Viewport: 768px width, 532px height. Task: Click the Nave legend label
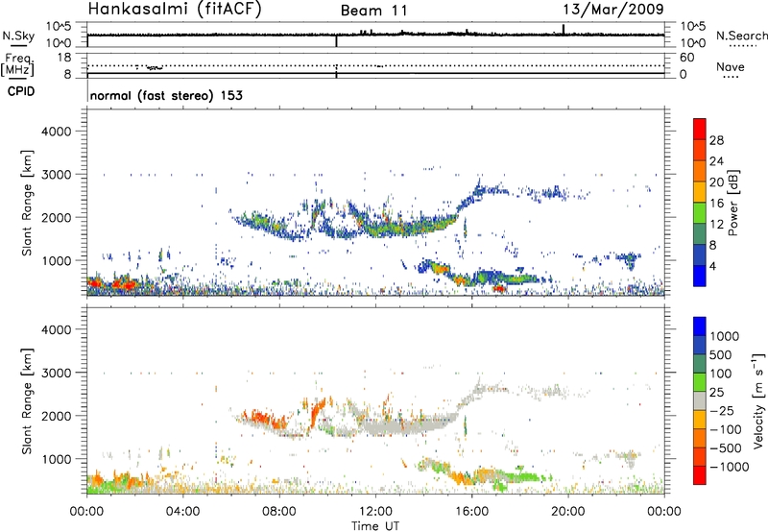coord(731,66)
